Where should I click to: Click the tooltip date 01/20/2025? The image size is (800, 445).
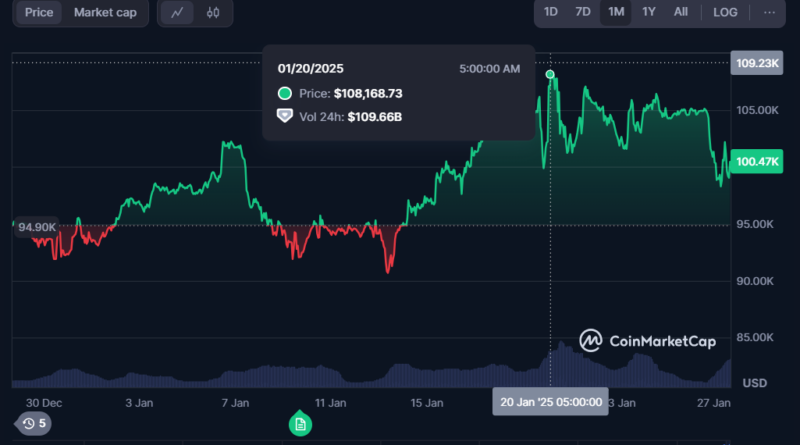click(x=310, y=68)
